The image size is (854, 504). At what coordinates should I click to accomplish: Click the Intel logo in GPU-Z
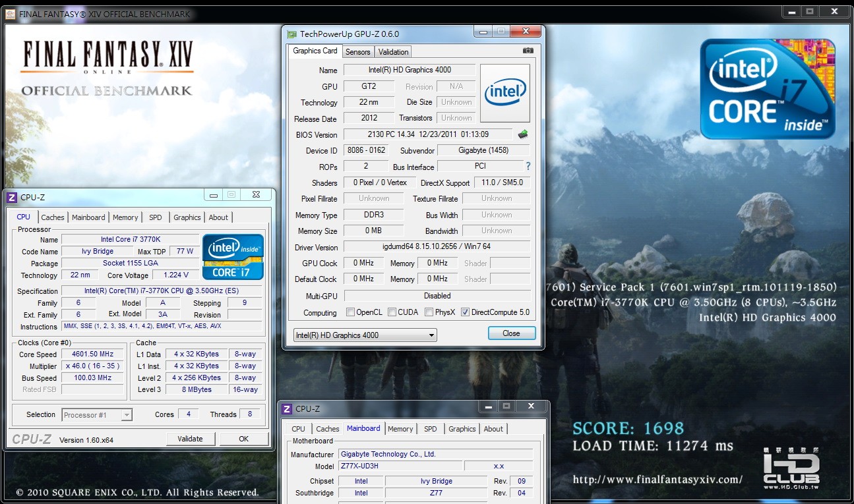coord(505,93)
